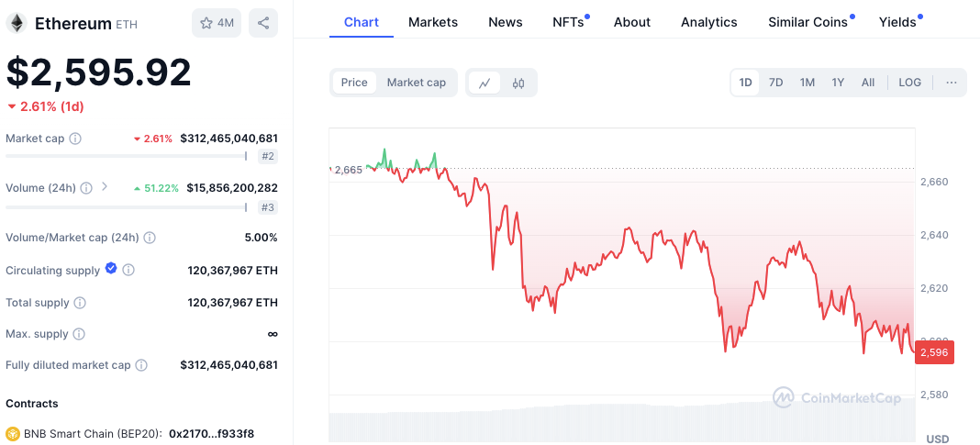View the Yields tab

pyautogui.click(x=897, y=23)
